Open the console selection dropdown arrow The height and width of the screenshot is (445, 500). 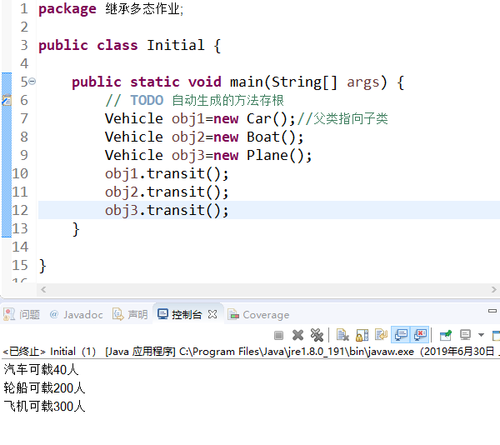(x=481, y=335)
